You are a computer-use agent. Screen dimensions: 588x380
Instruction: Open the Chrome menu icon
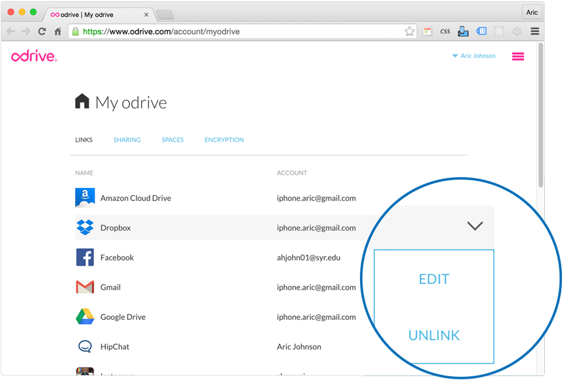(x=534, y=31)
